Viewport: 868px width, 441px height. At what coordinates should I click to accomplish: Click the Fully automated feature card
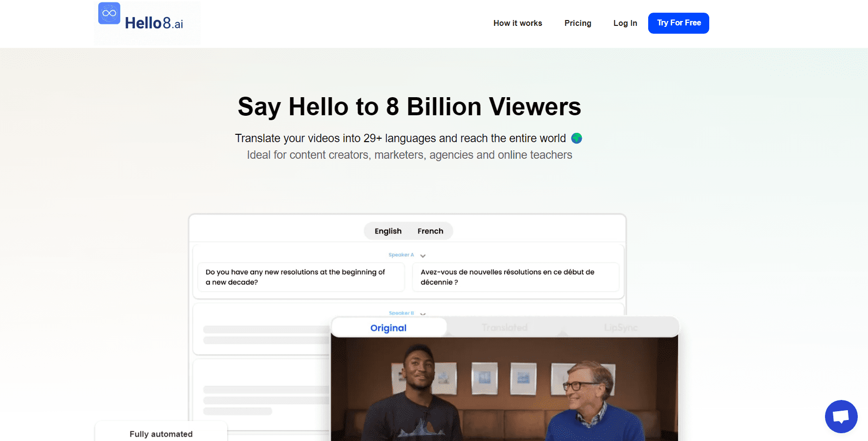(161, 433)
